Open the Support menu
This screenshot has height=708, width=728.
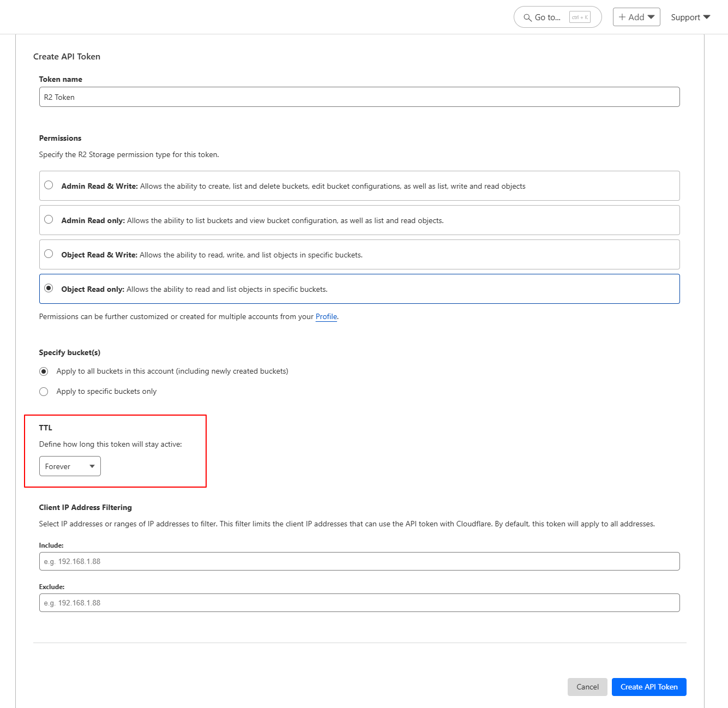coord(685,17)
